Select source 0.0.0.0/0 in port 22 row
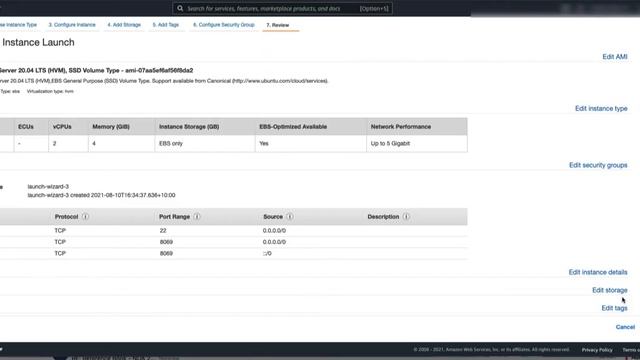Image resolution: width=640 pixels, height=360 pixels. (x=274, y=231)
